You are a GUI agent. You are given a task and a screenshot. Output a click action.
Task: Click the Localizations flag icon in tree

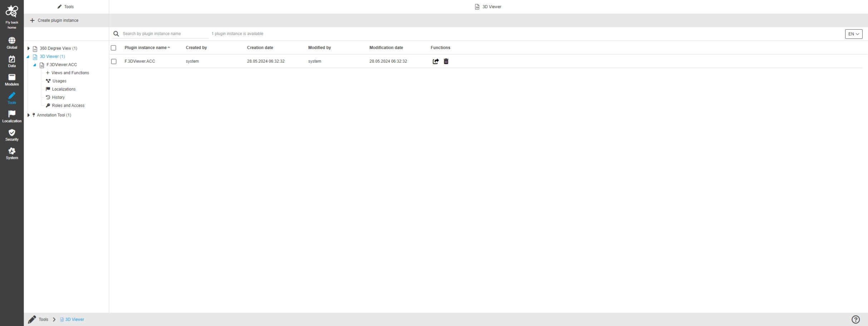click(x=48, y=89)
